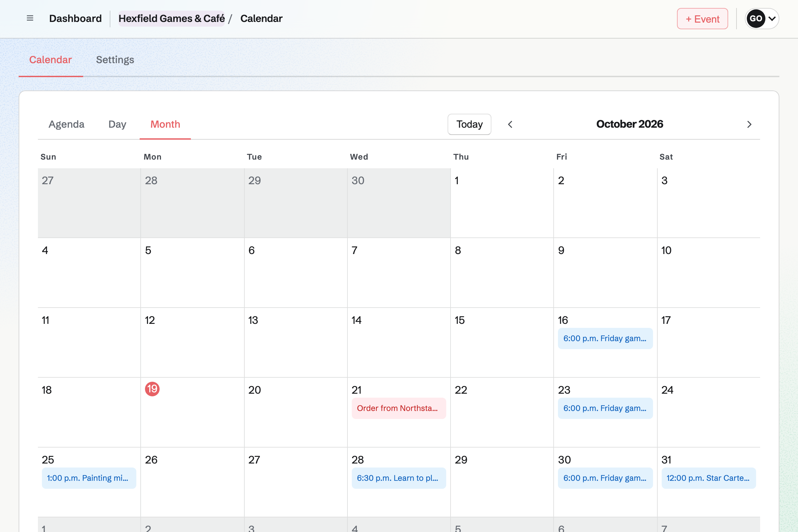Click the Sat column header
This screenshot has height=532, width=798.
coord(666,157)
